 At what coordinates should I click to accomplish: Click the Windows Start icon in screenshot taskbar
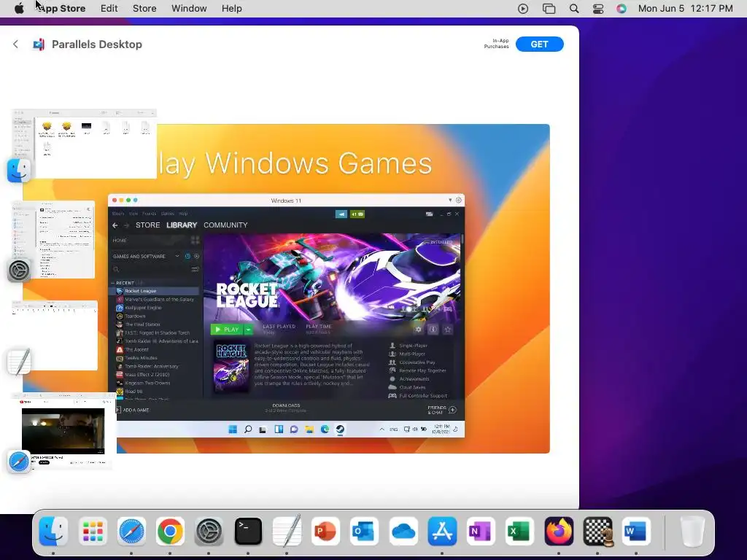pos(233,429)
